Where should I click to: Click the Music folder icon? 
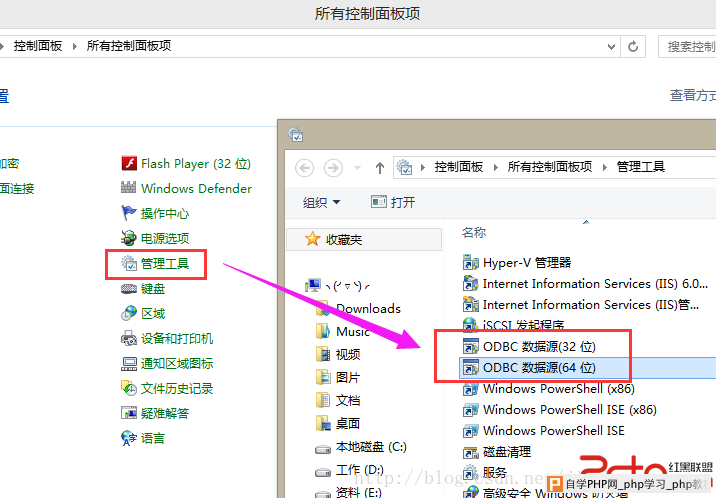coord(323,331)
